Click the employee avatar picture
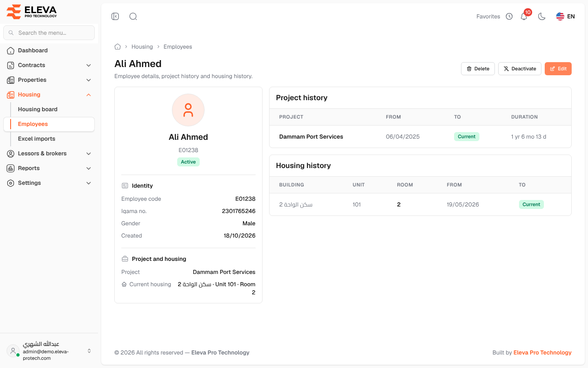588x368 pixels. tap(188, 110)
